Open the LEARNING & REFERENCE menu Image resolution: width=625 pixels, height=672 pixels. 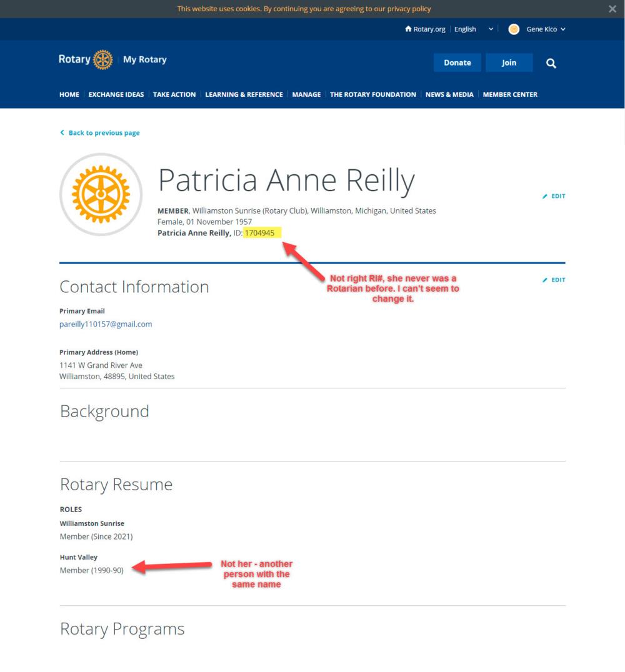(244, 94)
